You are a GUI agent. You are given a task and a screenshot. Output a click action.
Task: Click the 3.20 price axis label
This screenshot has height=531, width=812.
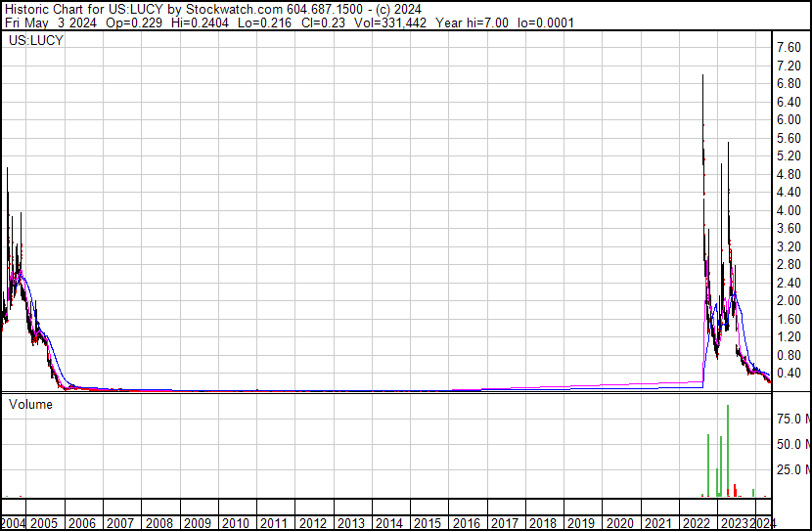click(x=789, y=246)
